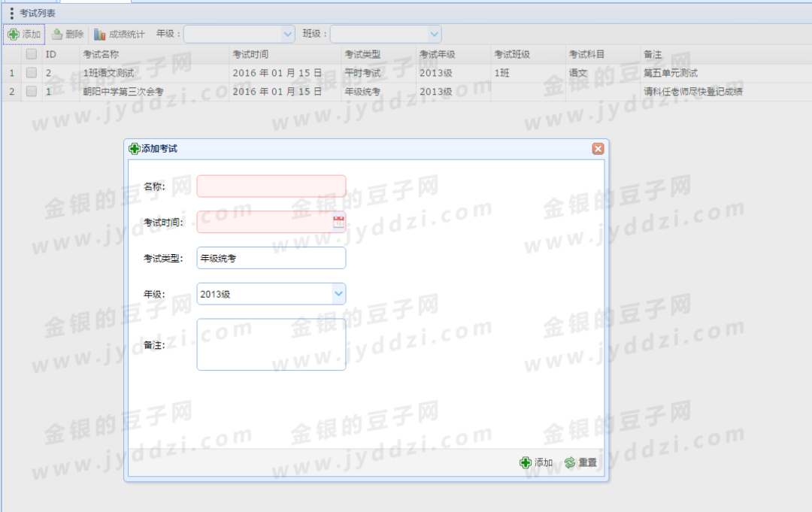Click the 考试科目 column header
Image resolution: width=812 pixels, height=512 pixels.
tap(602, 54)
